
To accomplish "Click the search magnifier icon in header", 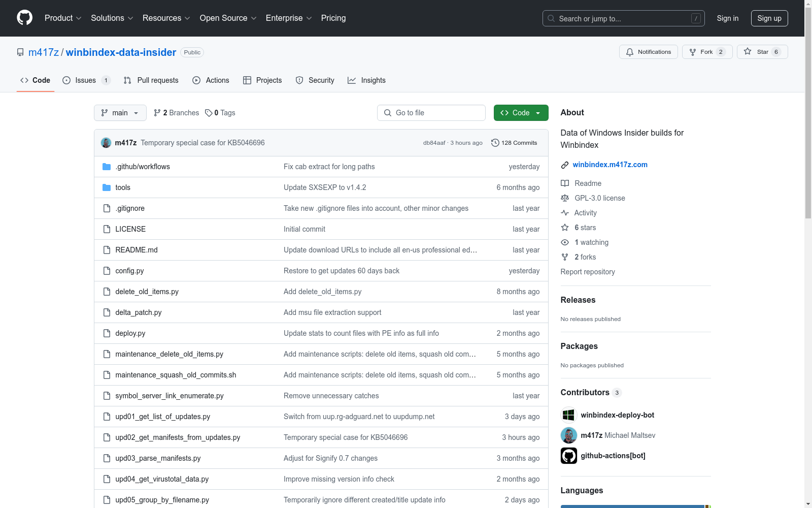I will pyautogui.click(x=551, y=18).
